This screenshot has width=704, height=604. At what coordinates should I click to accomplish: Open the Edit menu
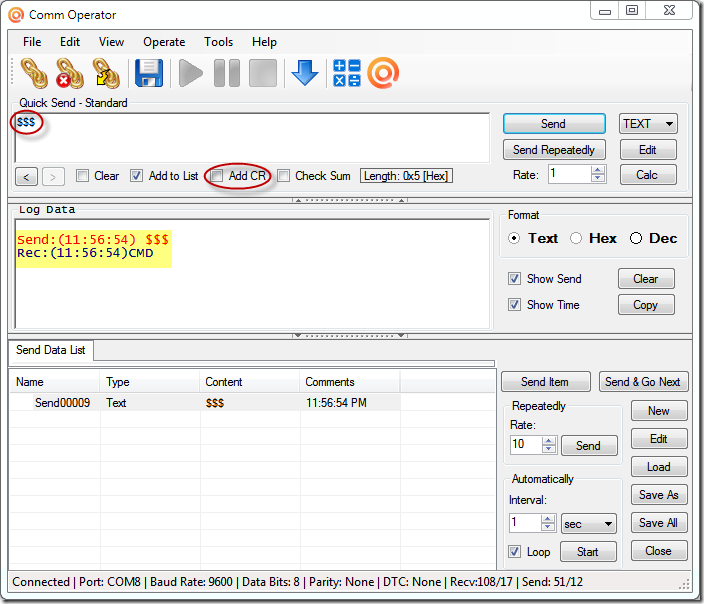click(70, 42)
